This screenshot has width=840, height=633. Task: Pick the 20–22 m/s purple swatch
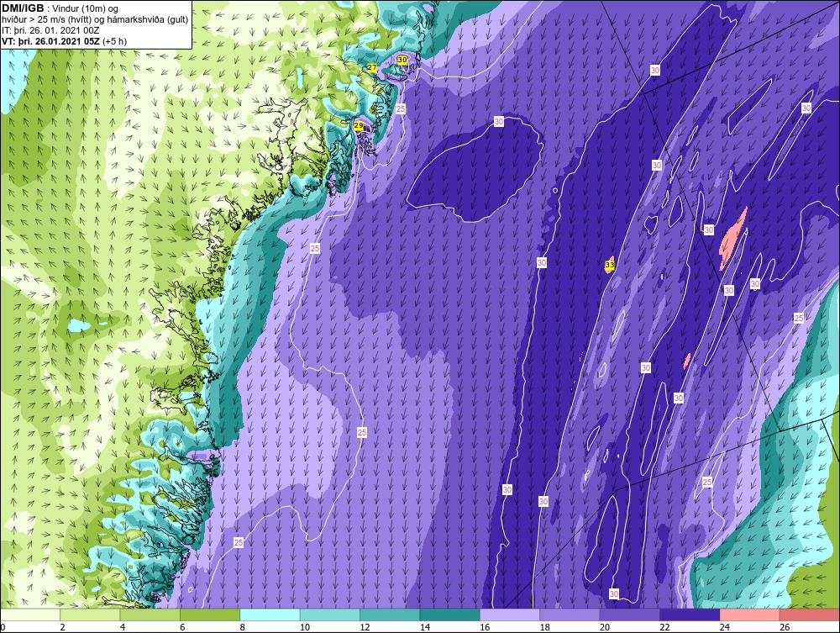click(630, 615)
